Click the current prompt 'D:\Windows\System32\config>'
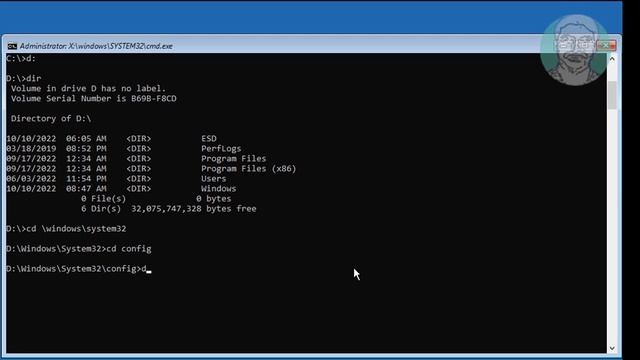Viewport: 640px width, 360px height. click(x=73, y=269)
